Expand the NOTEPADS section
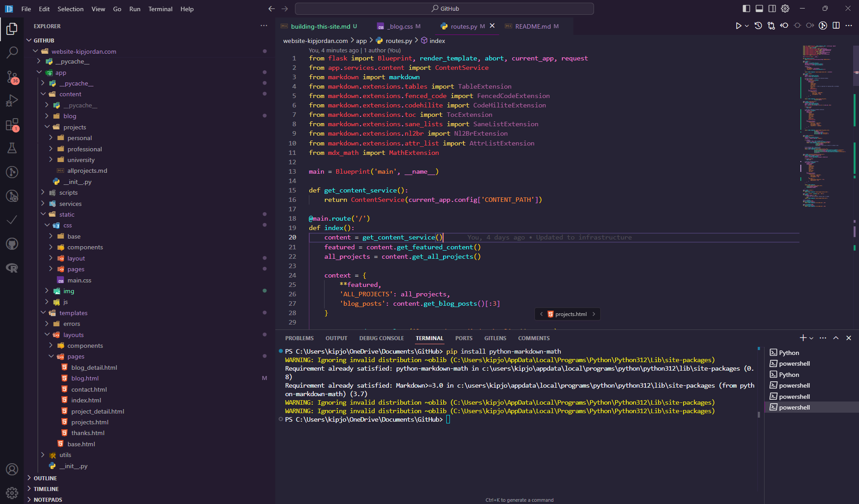Image resolution: width=859 pixels, height=504 pixels. click(x=150, y=500)
